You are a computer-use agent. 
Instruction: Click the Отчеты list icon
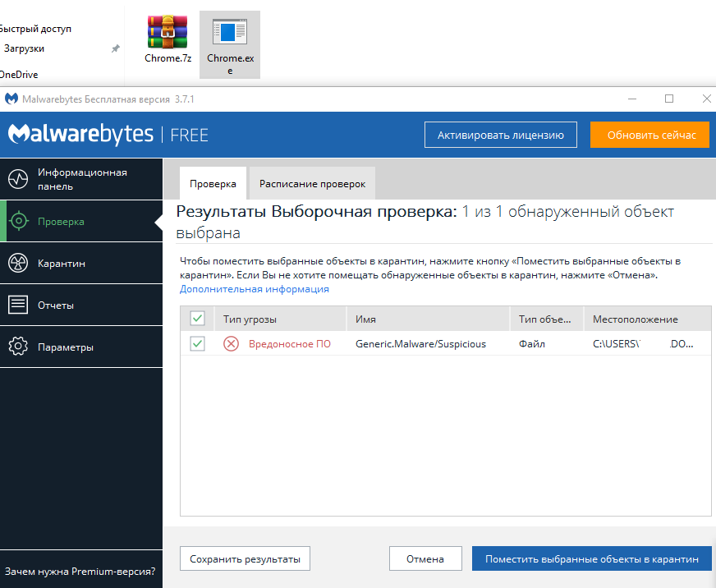point(18,305)
